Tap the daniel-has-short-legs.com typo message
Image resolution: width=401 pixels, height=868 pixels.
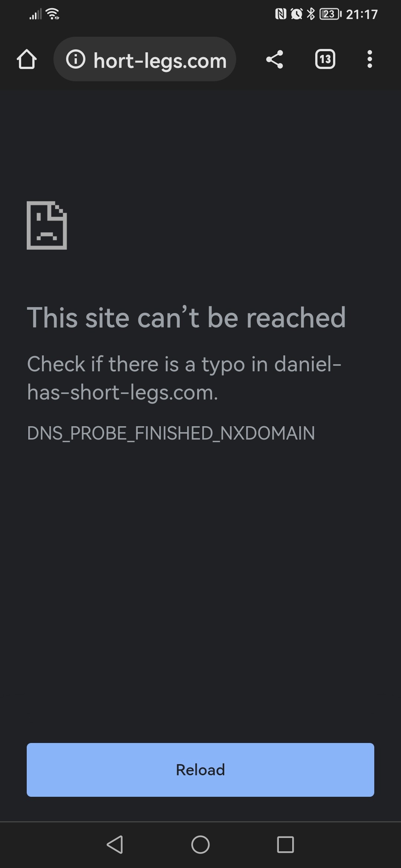184,378
